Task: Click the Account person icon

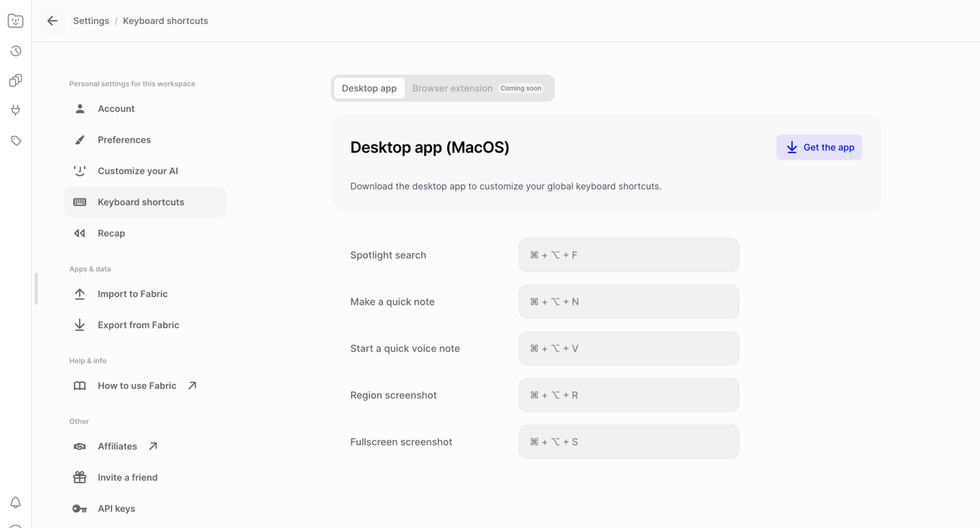Action: [x=80, y=108]
